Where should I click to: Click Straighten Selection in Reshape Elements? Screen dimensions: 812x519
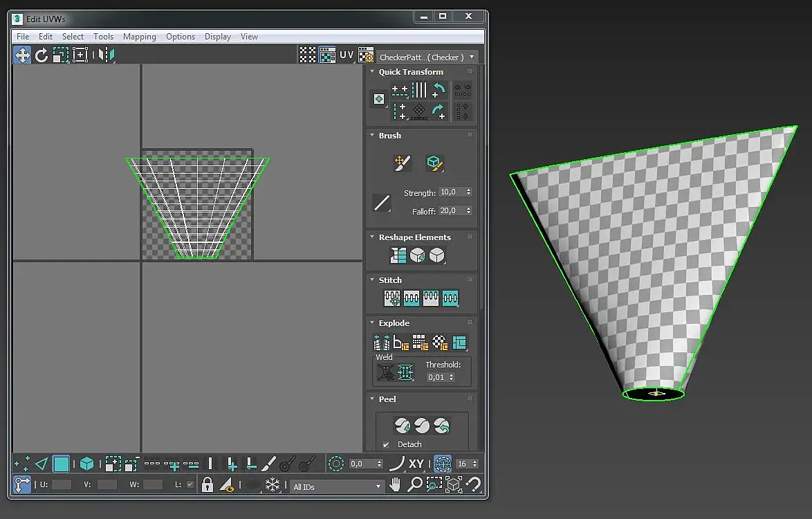[x=398, y=255]
